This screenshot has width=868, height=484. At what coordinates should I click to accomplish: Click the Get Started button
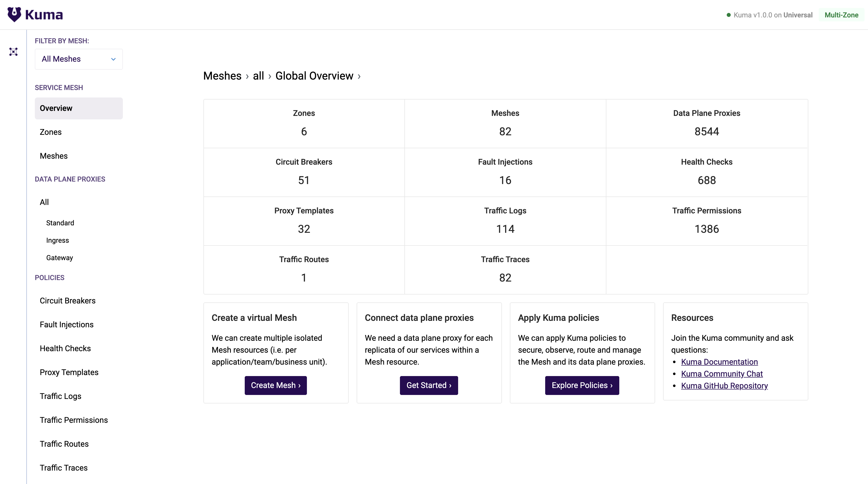[429, 385]
